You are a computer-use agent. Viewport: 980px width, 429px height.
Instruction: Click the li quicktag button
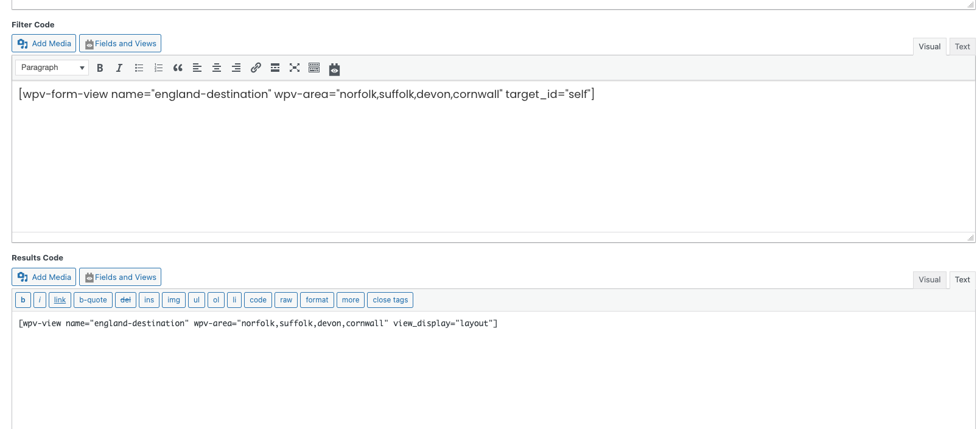pos(234,300)
